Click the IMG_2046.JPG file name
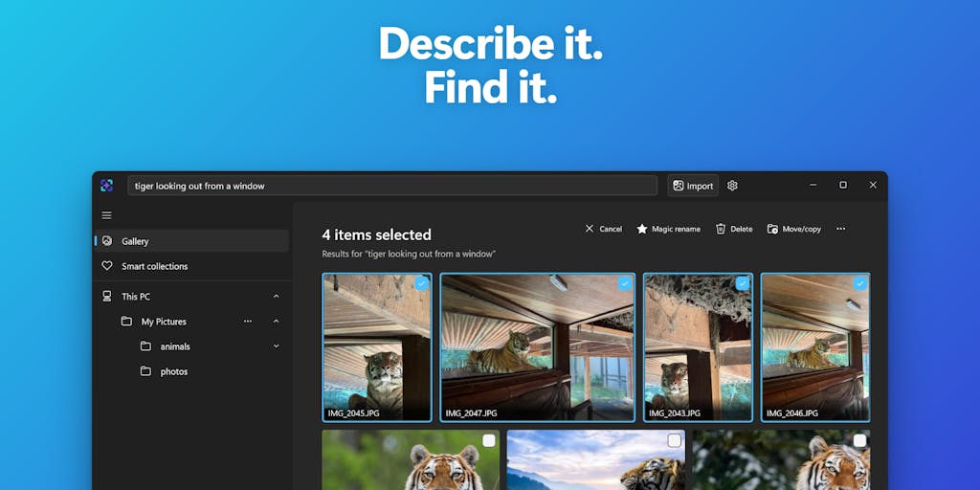 [791, 413]
